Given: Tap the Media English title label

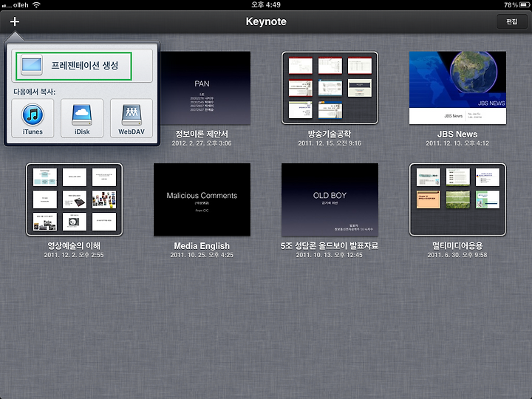Looking at the screenshot, I should [202, 245].
